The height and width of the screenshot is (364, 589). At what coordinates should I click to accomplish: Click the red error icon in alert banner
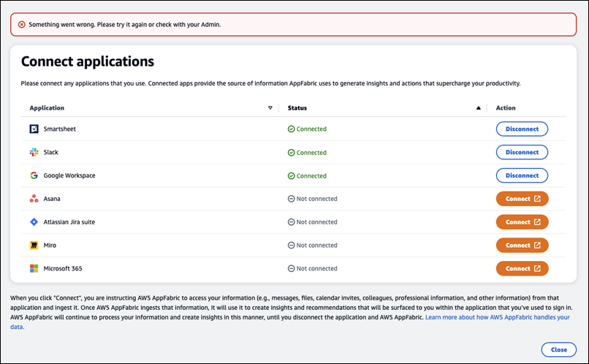21,24
